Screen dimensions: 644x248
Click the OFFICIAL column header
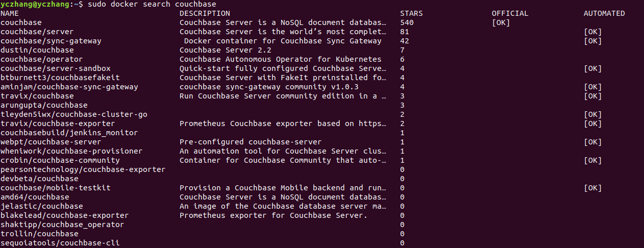pyautogui.click(x=510, y=13)
